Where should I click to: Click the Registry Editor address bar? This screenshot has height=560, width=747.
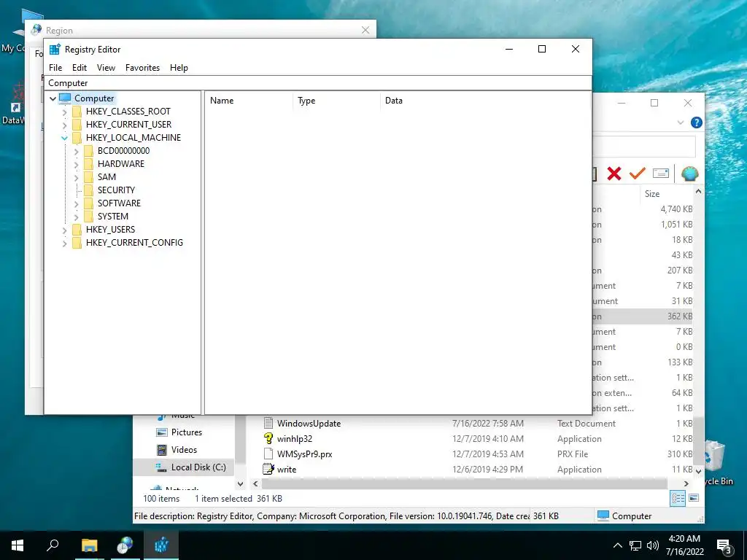(x=318, y=83)
